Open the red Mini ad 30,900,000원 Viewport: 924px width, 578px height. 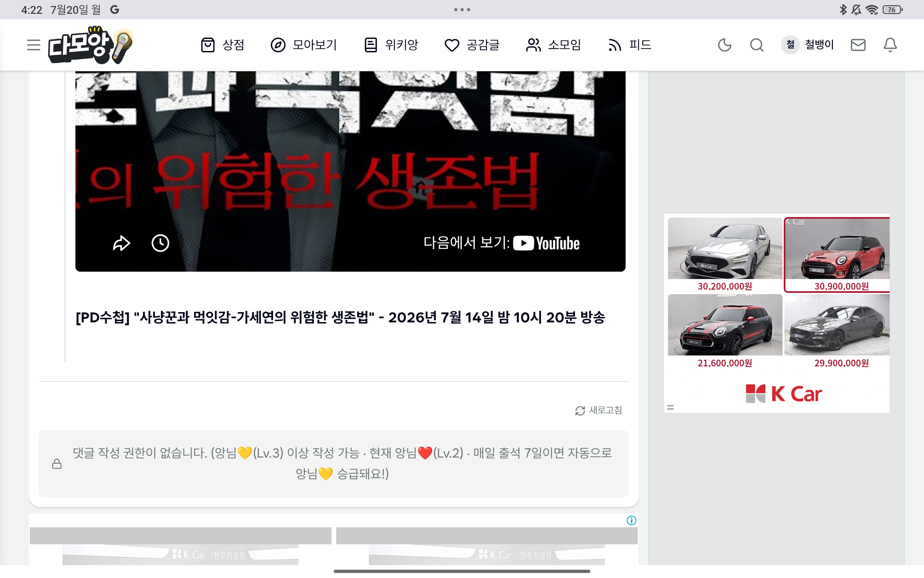click(837, 255)
